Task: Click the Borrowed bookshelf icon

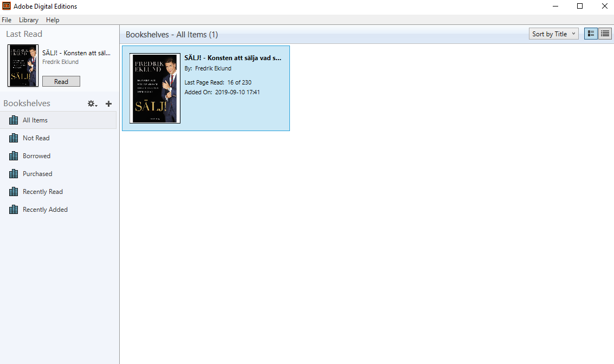Action: 14,156
